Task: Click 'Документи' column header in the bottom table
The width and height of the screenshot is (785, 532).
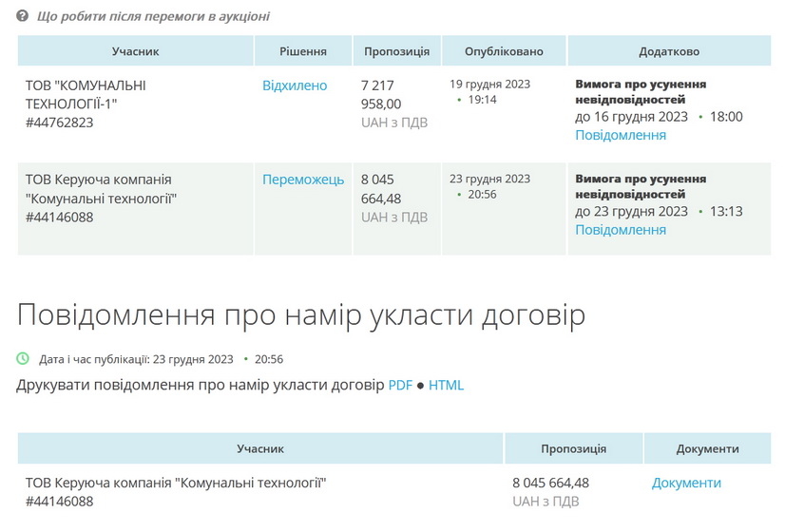Action: pyautogui.click(x=707, y=448)
